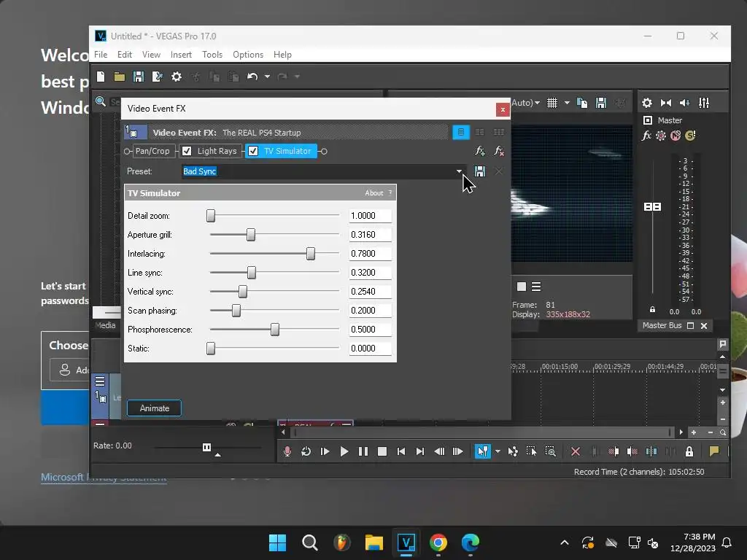The width and height of the screenshot is (747, 560).
Task: Uncheck the Light Rays effect checkbox
Action: (187, 151)
